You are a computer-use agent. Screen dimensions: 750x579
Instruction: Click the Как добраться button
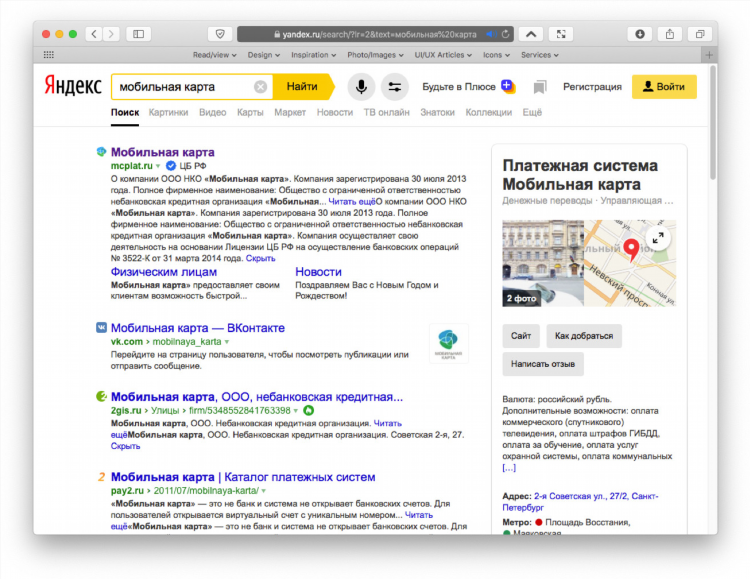point(584,336)
